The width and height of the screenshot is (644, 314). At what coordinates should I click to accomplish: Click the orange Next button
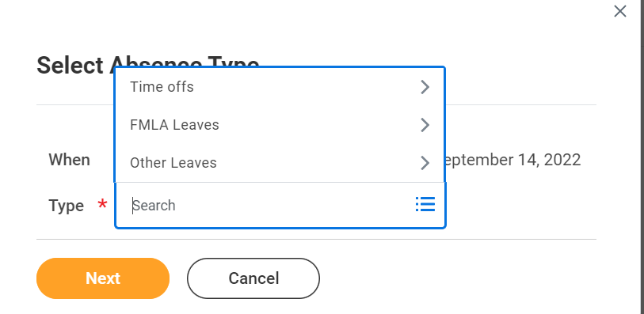click(103, 278)
